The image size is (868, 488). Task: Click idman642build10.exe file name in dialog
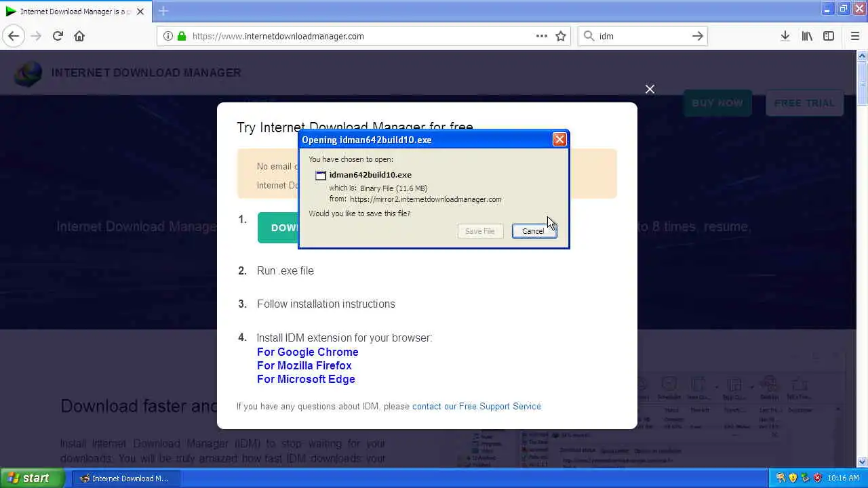click(x=370, y=175)
